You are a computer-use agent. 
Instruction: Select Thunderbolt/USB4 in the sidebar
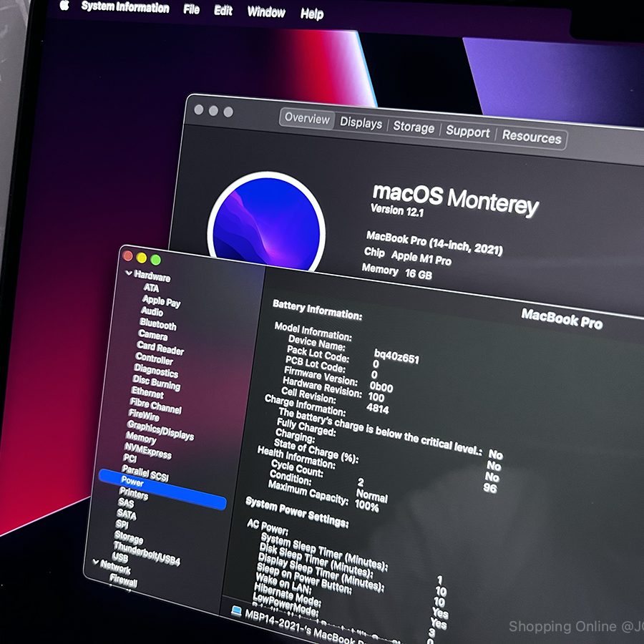tap(147, 553)
